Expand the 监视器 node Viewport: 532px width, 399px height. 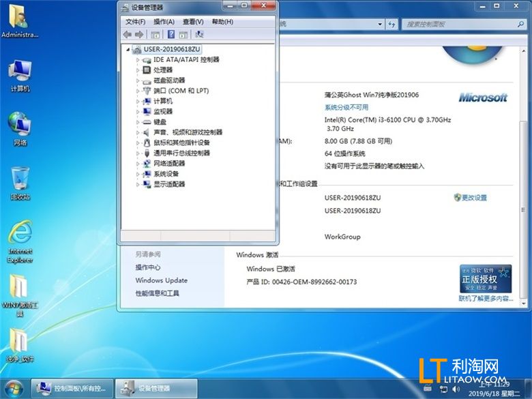point(138,112)
